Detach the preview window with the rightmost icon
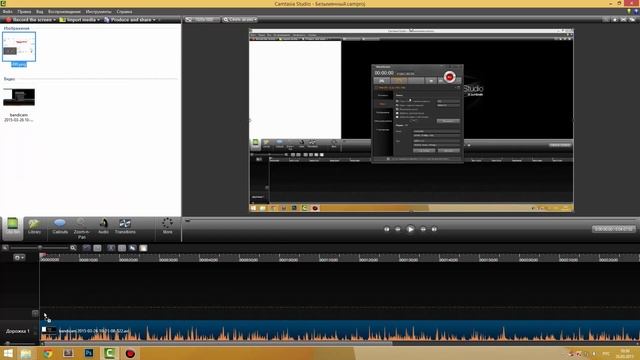This screenshot has width=640, height=360. pyautogui.click(x=633, y=20)
